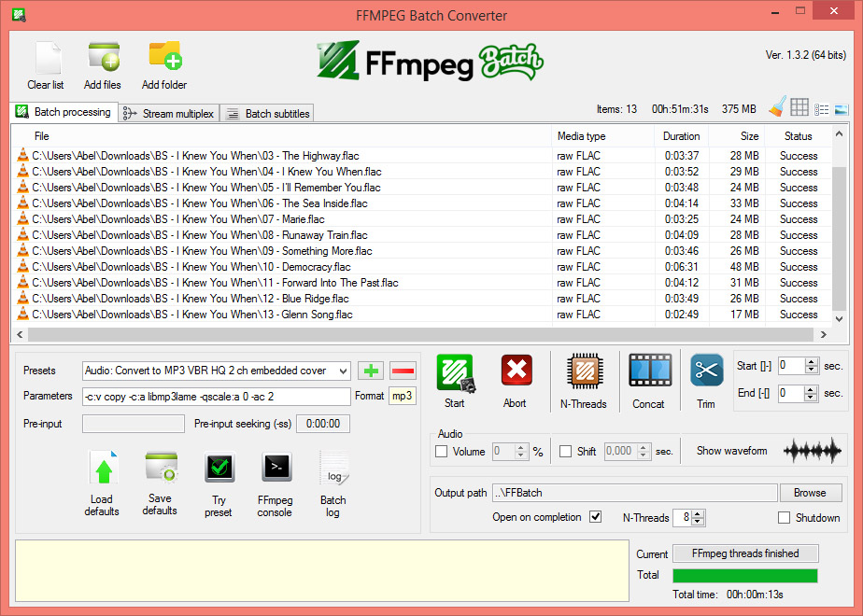Click the yellow log output text area
The image size is (863, 616).
(x=322, y=571)
